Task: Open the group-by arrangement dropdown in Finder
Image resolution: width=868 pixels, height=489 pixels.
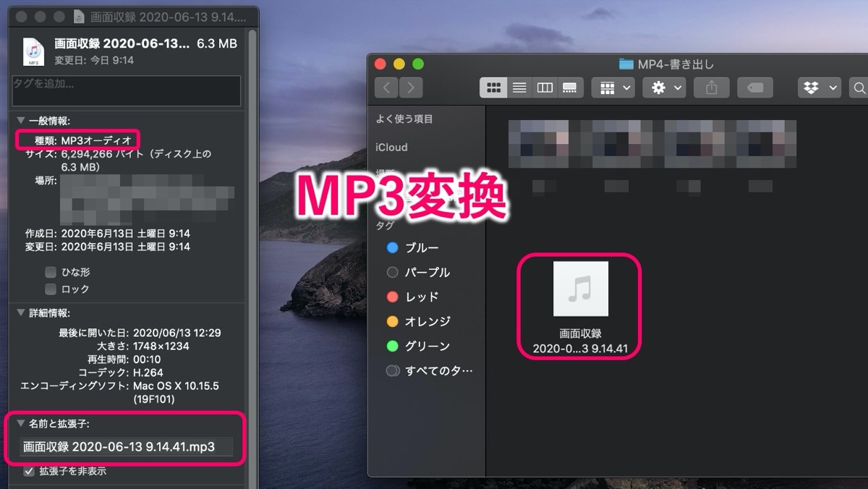Action: tap(613, 88)
